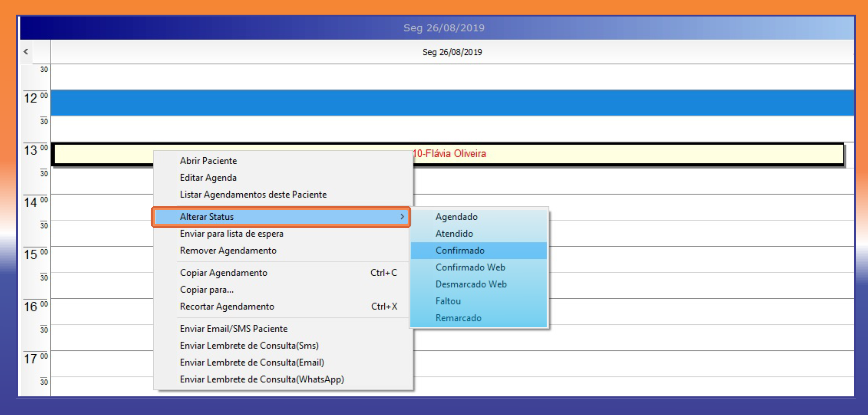Select Copiar Agendamento entry
Screen dimensions: 868x415
click(224, 272)
